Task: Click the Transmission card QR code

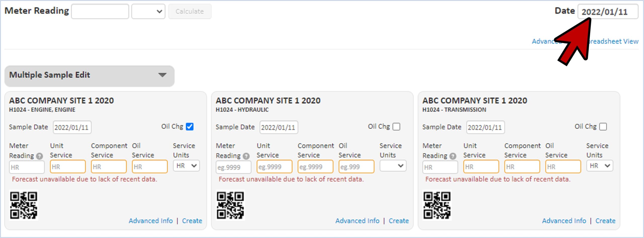Action: click(x=437, y=205)
